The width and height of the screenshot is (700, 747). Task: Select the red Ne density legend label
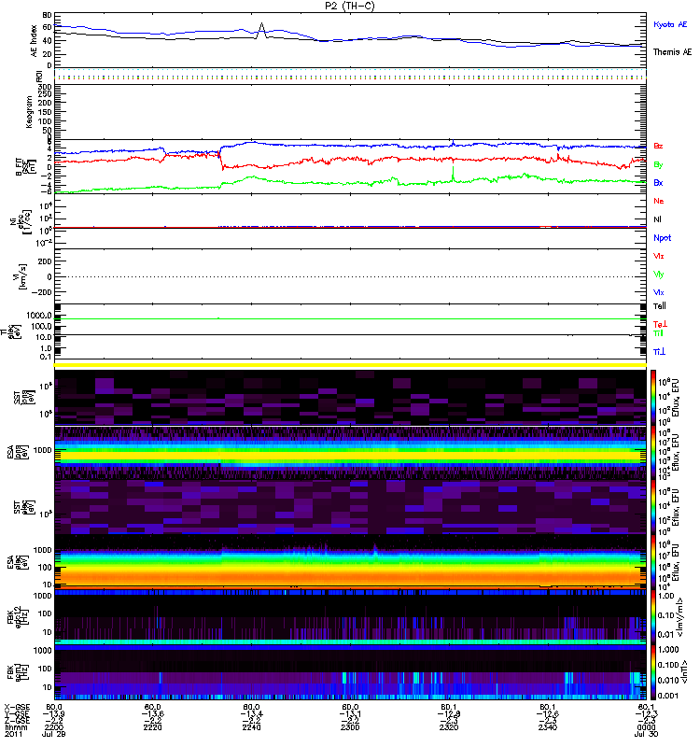659,201
